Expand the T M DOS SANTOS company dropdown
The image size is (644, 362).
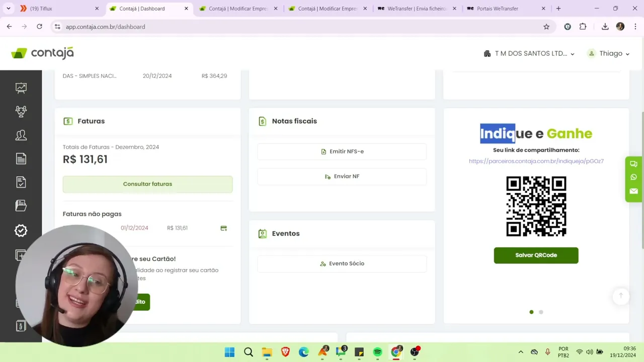click(529, 54)
